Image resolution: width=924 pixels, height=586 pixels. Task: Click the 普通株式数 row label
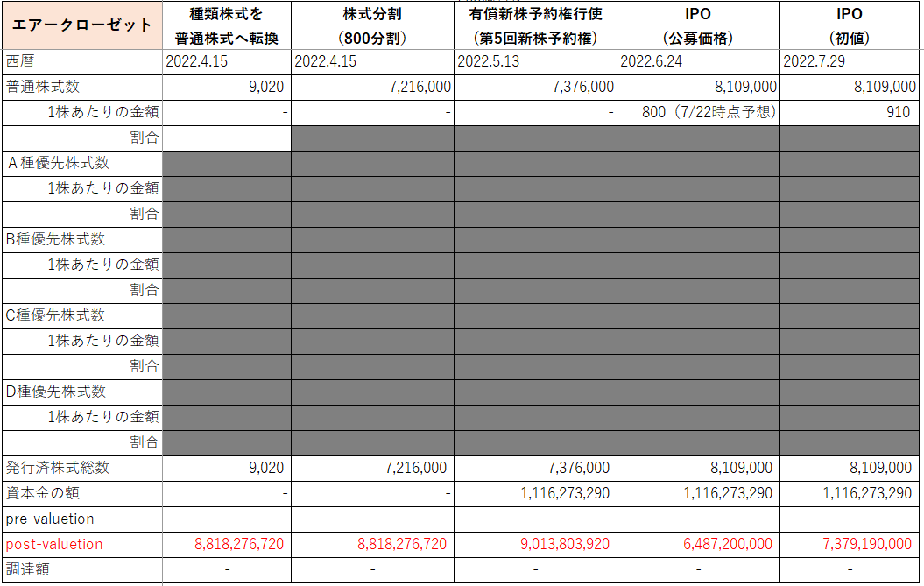click(x=42, y=87)
